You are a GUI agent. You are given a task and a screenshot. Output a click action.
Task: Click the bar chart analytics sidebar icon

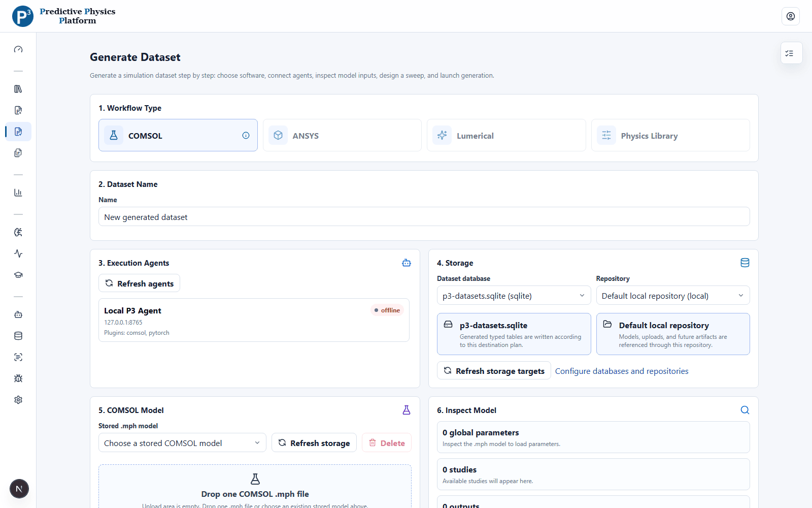(x=18, y=193)
